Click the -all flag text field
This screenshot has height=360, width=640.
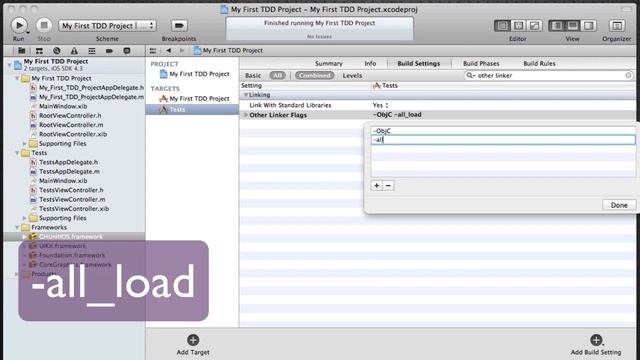point(503,140)
